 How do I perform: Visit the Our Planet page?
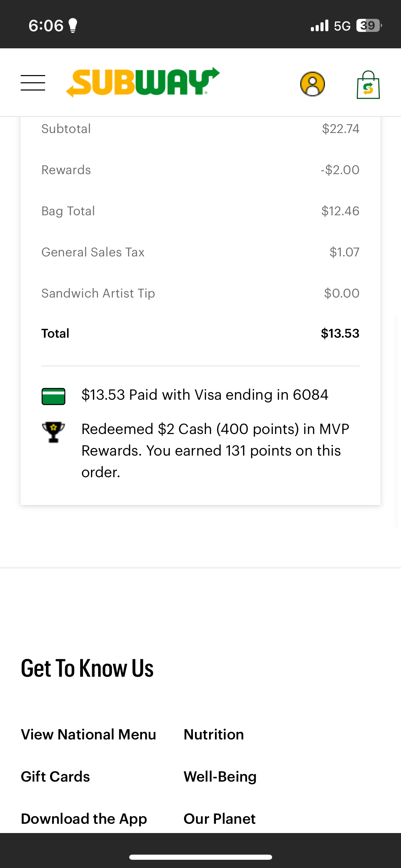220,819
